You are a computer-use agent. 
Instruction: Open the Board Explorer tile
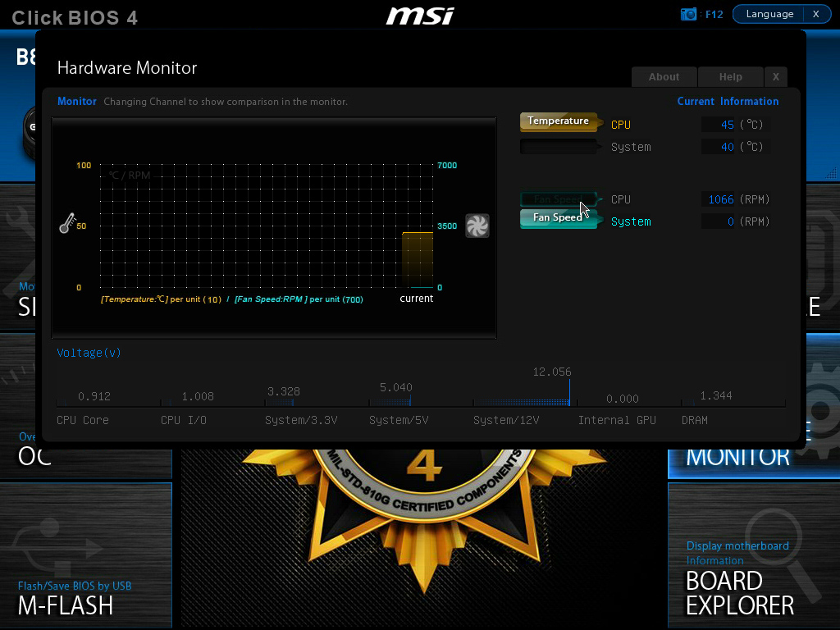[x=753, y=555]
